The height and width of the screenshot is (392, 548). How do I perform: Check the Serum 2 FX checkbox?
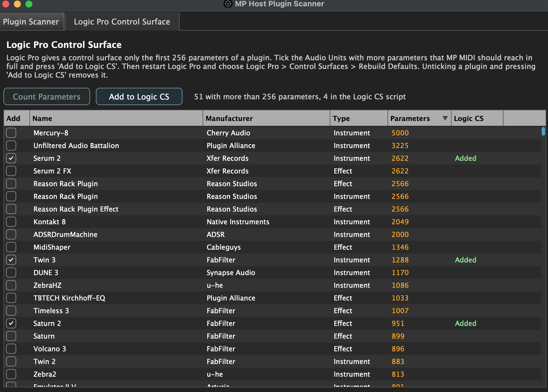pos(11,171)
